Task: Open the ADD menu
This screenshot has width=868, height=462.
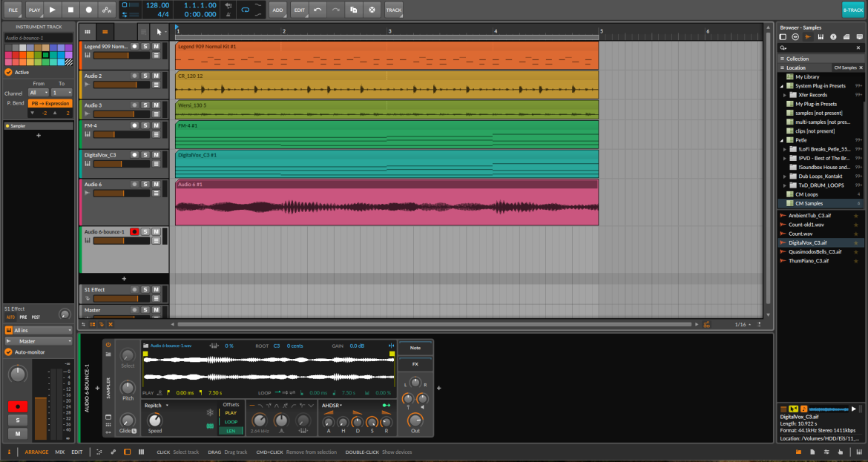Action: (x=278, y=10)
